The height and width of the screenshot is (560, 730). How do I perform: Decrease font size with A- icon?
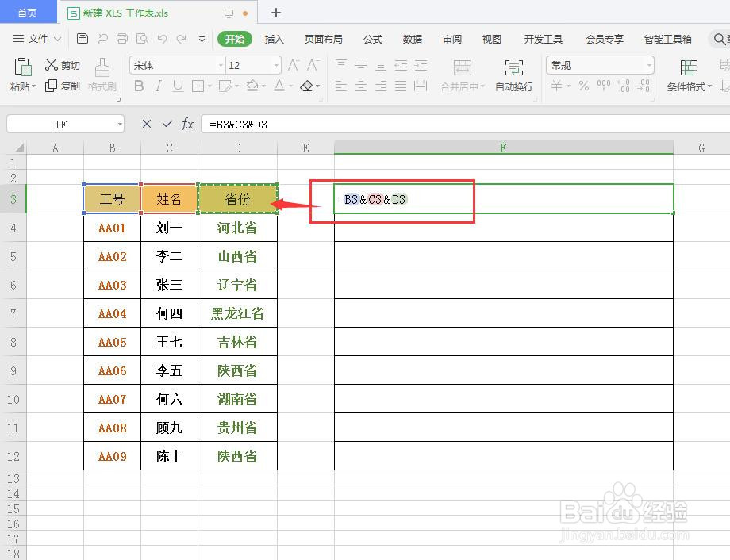click(313, 65)
